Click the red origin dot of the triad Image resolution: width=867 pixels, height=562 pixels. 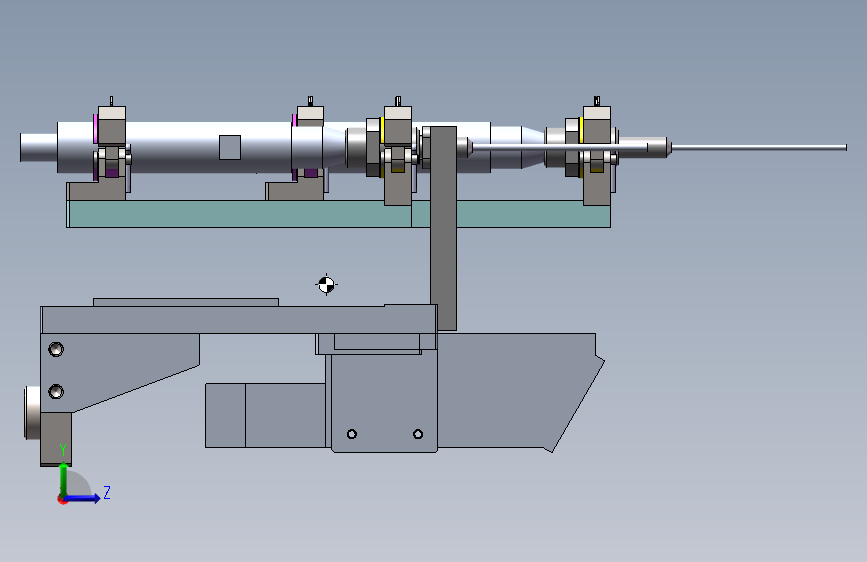pos(62,499)
